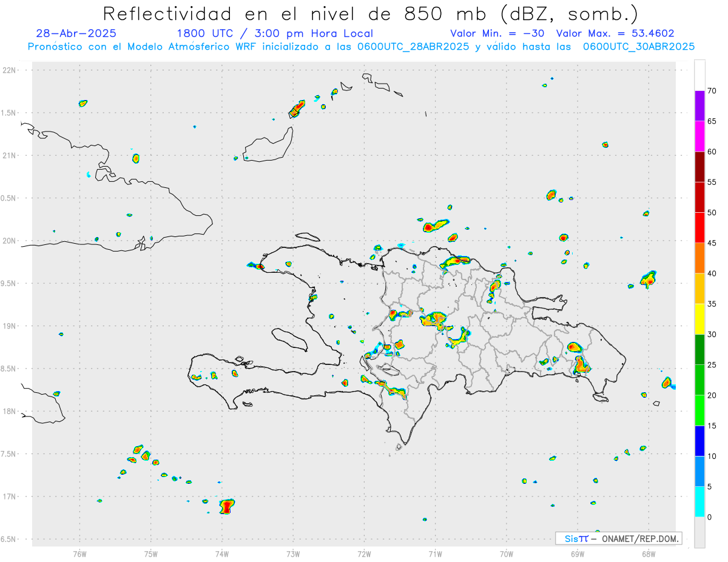Pick the magenta 60–65 dBZ colorbar swatch
This screenshot has width=728, height=562.
[x=699, y=136]
